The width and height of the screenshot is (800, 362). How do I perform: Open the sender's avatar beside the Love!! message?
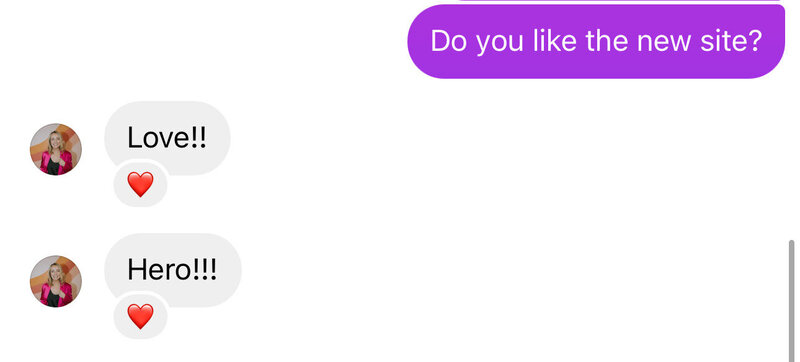pos(56,149)
